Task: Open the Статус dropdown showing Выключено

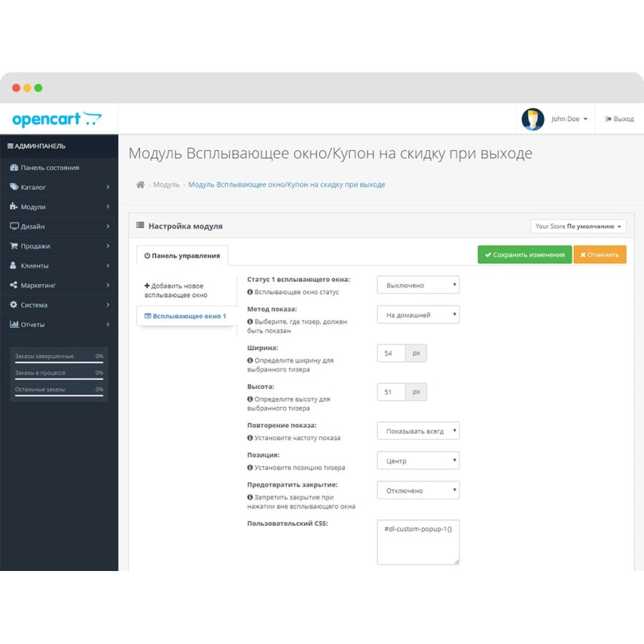Action: [x=418, y=285]
